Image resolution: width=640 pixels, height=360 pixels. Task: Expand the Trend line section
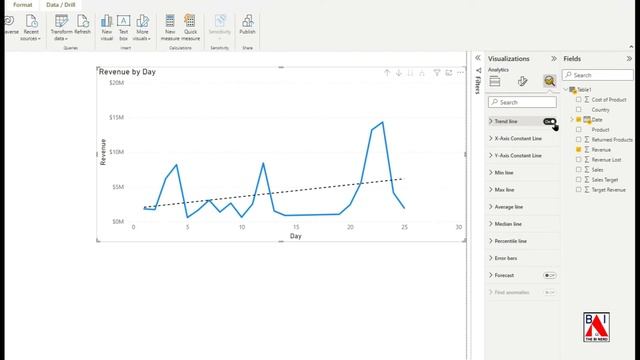tap(491, 121)
